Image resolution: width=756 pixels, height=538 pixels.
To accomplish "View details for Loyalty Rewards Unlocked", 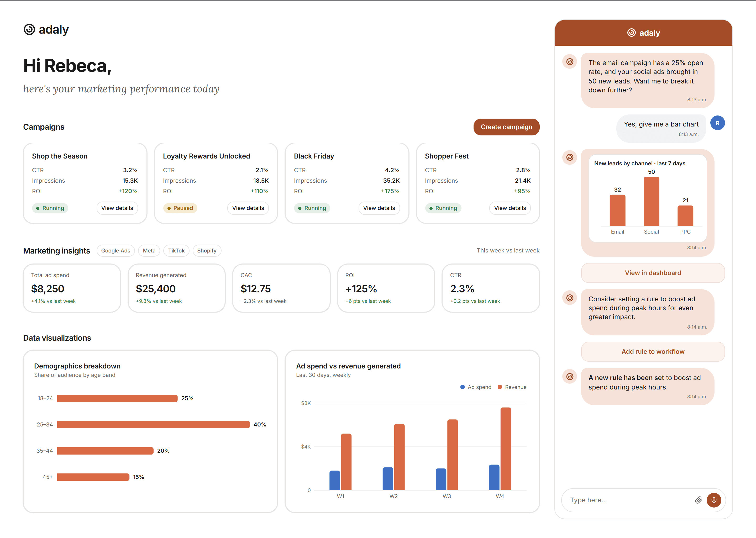I will pos(248,208).
